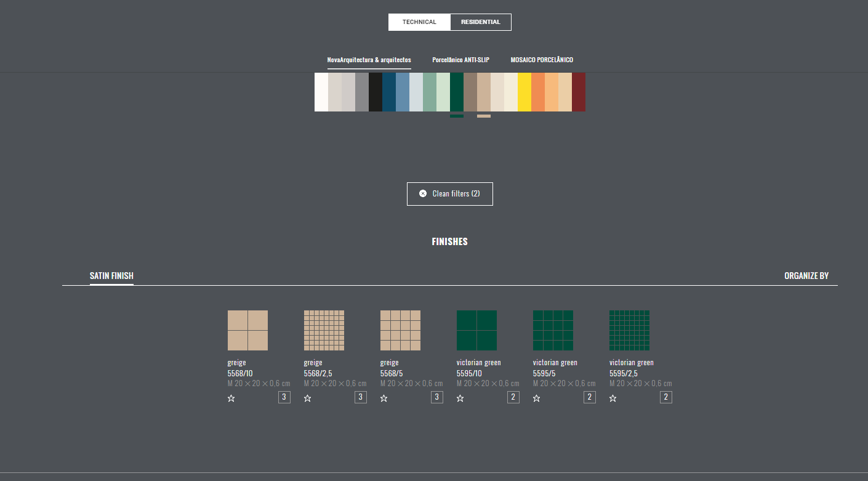Select the burgundy red color swatch
This screenshot has height=481, width=868.
pyautogui.click(x=579, y=92)
